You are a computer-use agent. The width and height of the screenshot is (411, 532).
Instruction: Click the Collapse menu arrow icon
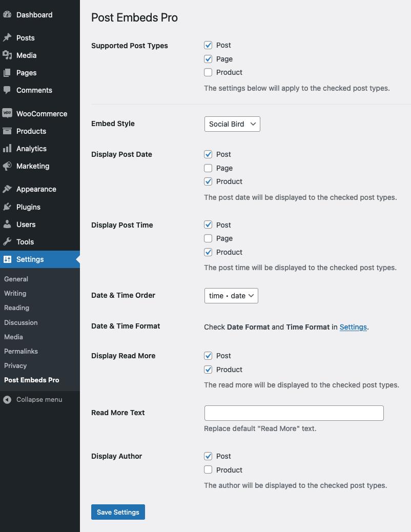pos(7,399)
